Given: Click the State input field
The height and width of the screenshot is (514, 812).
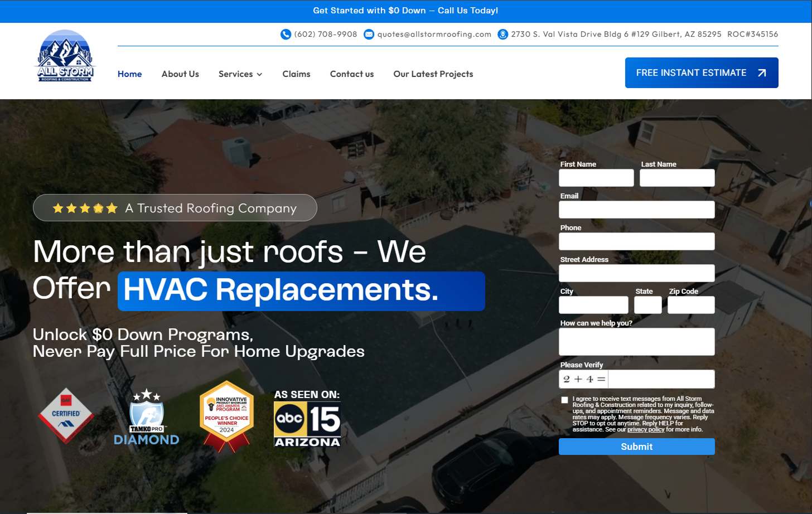Looking at the screenshot, I should click(648, 305).
